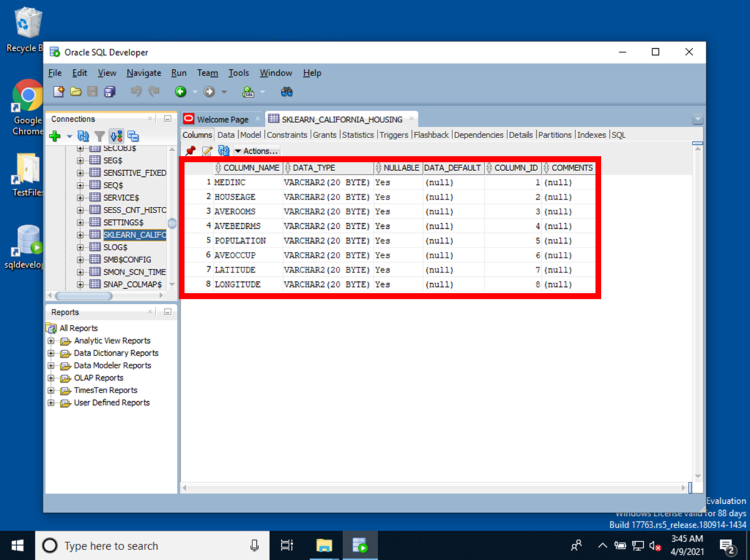Screen dimensions: 750x560
Task: Click the Redo arrow toolbar icon
Action: tap(153, 92)
